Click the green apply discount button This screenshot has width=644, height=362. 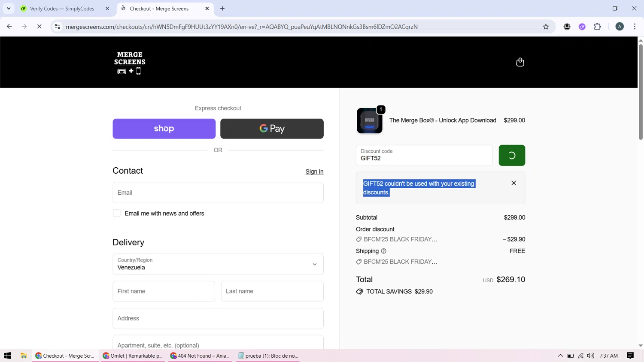(x=512, y=156)
